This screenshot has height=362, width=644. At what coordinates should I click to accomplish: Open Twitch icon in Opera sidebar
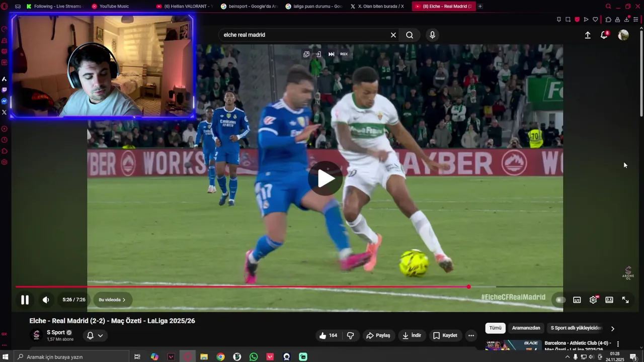(5, 90)
